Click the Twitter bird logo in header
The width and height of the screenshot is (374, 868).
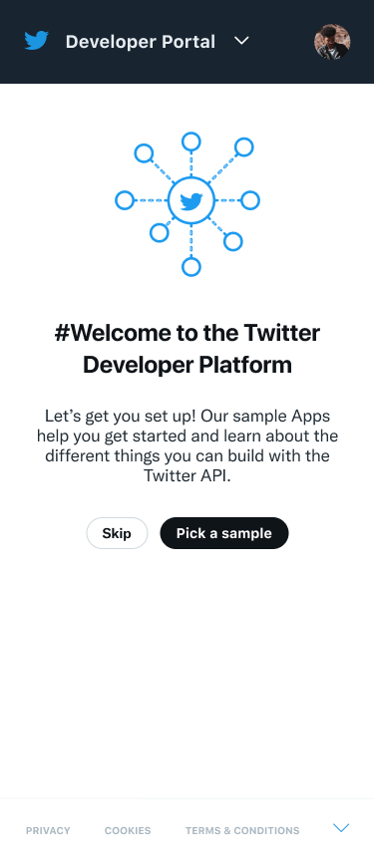[x=37, y=41]
